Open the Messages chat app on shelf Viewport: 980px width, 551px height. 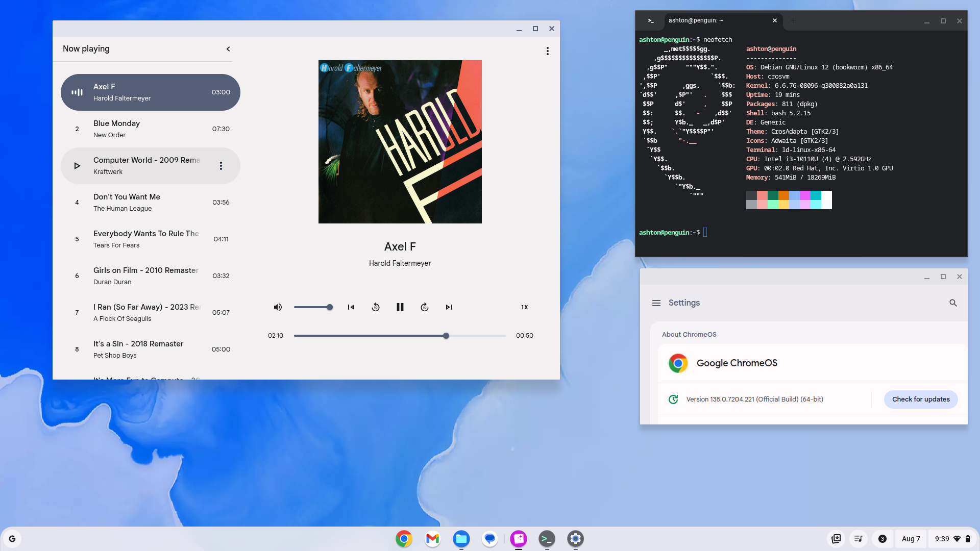click(x=489, y=539)
